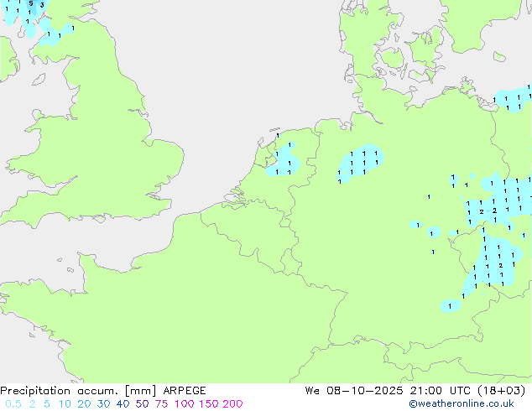Select the 20 mm legend value
532x411 pixels.
[x=84, y=404]
